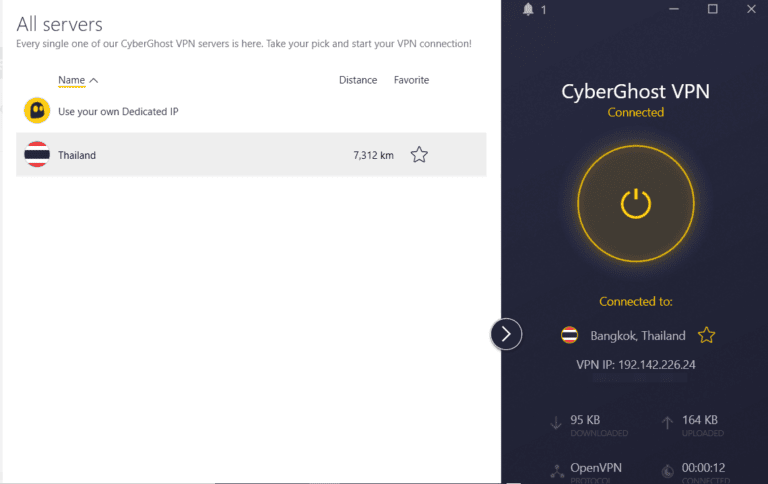Sort servers by Distance column

[358, 80]
